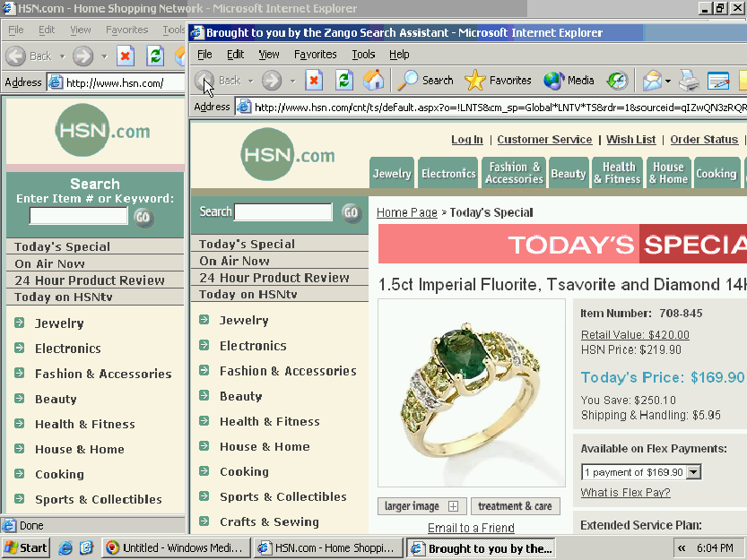
Task: Click ring product image thumbnail
Action: pyautogui.click(x=472, y=392)
